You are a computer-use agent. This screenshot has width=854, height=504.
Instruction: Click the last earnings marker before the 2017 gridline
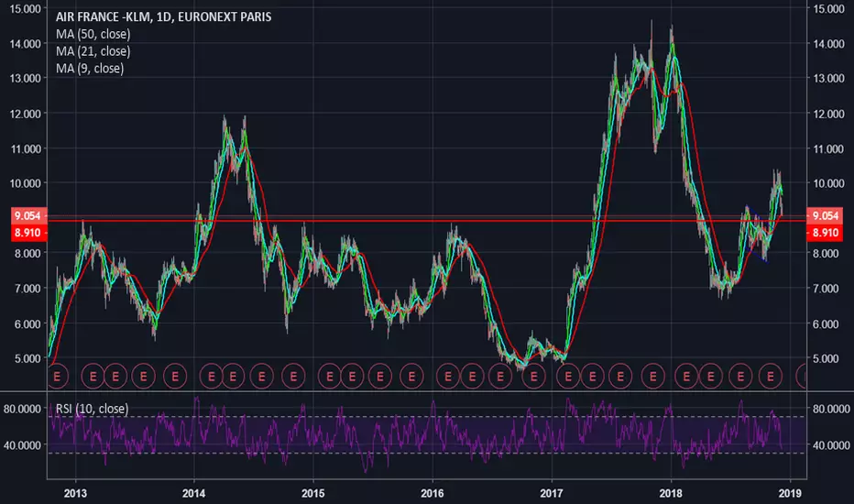tap(533, 376)
